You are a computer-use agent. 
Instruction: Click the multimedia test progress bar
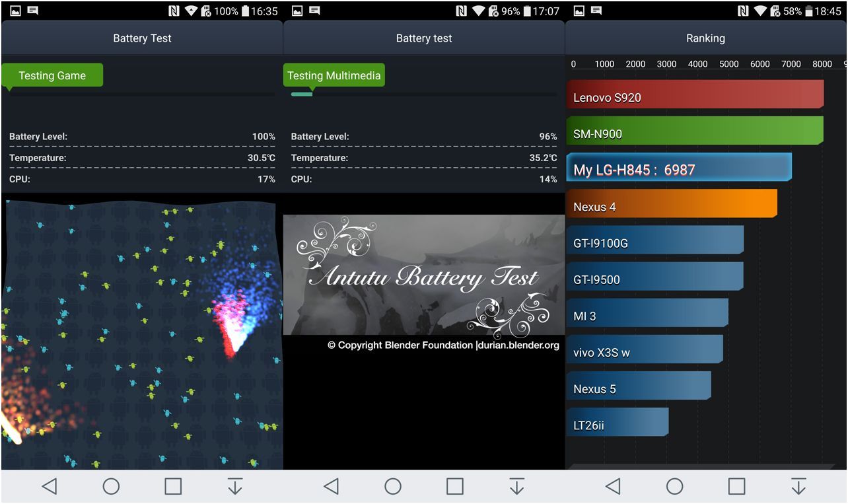click(424, 94)
